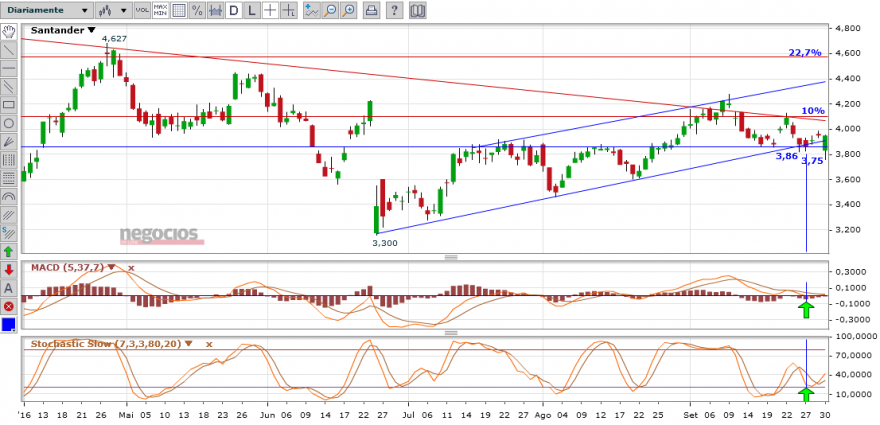Insert a green up arrow marker

[9, 251]
